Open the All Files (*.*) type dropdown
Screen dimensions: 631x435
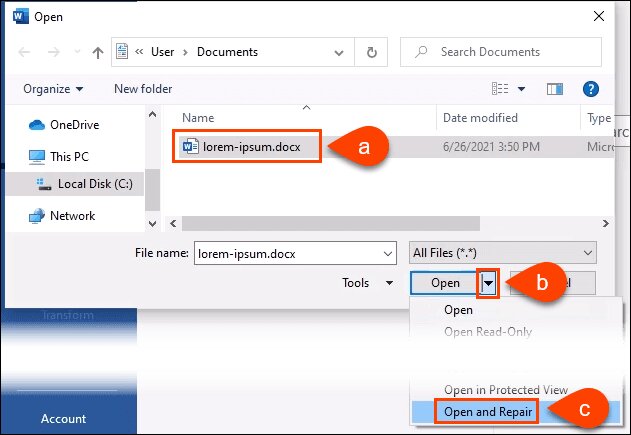point(503,253)
